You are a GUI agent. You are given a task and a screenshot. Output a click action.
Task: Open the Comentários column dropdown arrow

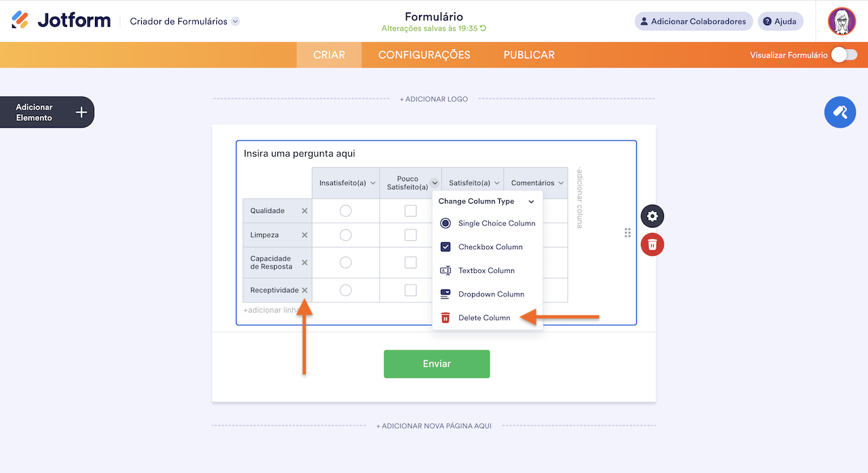[x=561, y=183]
